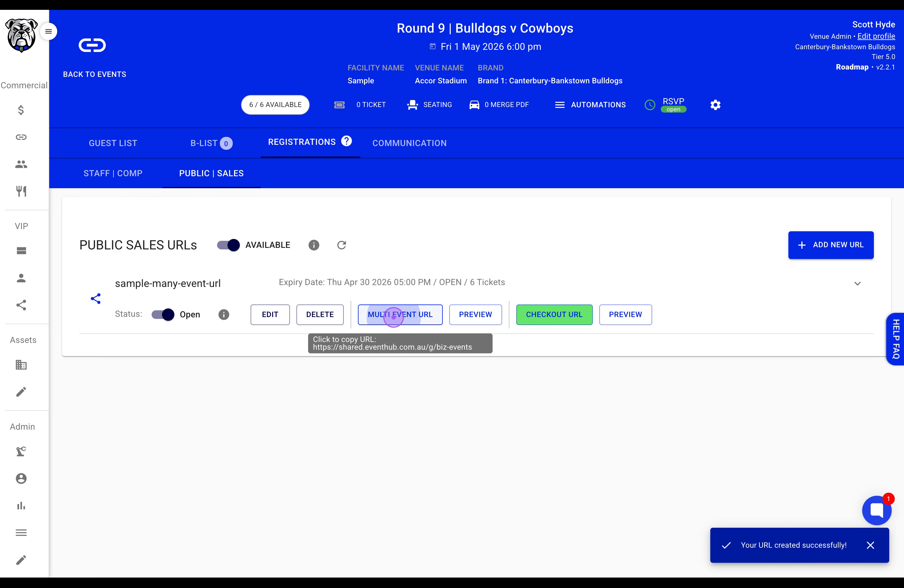Open the fork and knife catering icon
The width and height of the screenshot is (904, 588).
pos(21,191)
